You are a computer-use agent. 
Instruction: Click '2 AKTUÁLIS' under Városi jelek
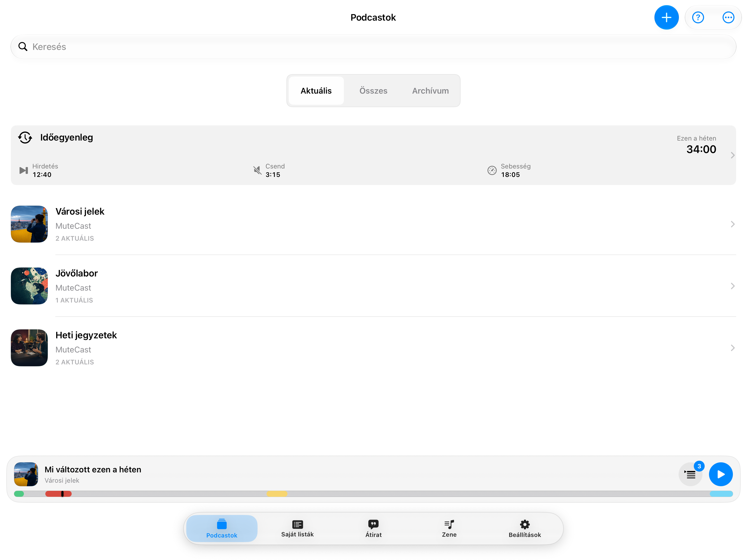point(75,238)
